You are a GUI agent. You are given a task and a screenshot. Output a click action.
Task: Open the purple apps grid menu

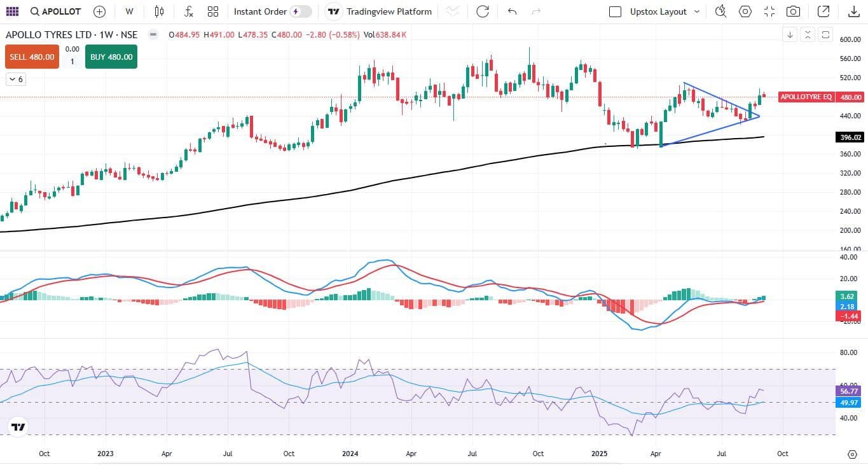12,11
